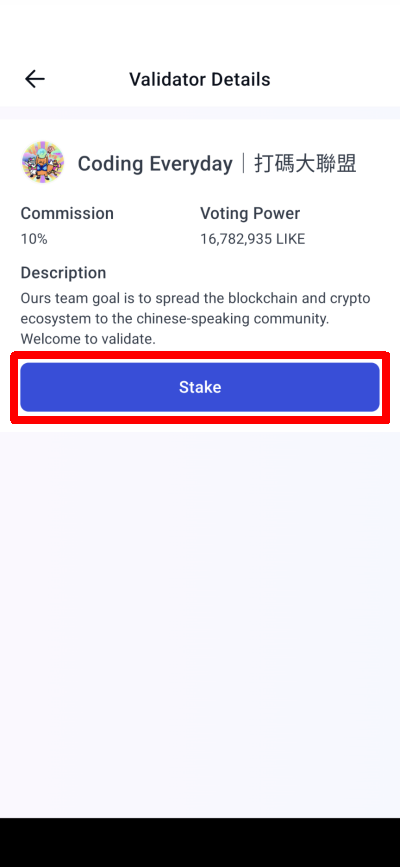
Task: Select the Voting Power label
Action: click(250, 213)
